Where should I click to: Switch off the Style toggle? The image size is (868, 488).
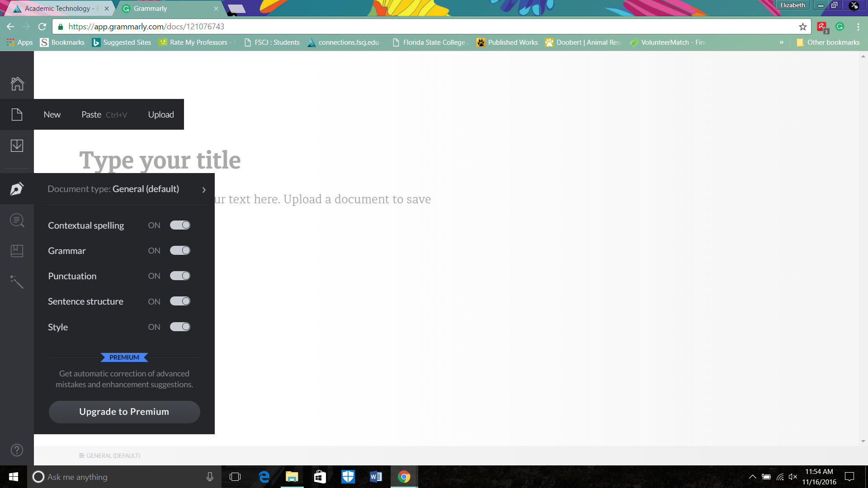[x=180, y=327]
